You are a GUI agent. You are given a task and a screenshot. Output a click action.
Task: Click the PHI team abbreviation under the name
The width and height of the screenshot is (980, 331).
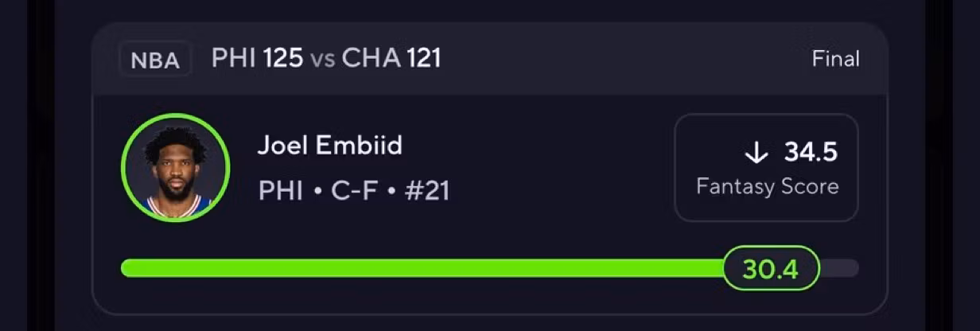[281, 191]
